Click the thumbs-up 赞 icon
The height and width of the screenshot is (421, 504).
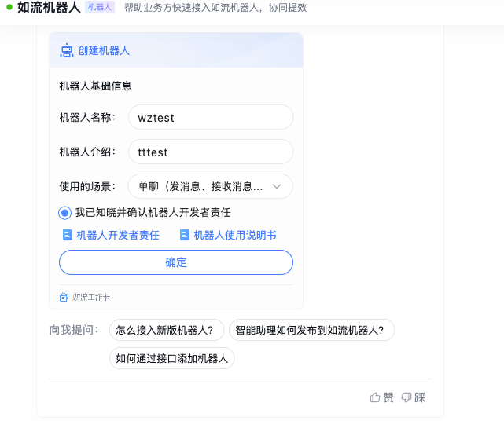375,397
